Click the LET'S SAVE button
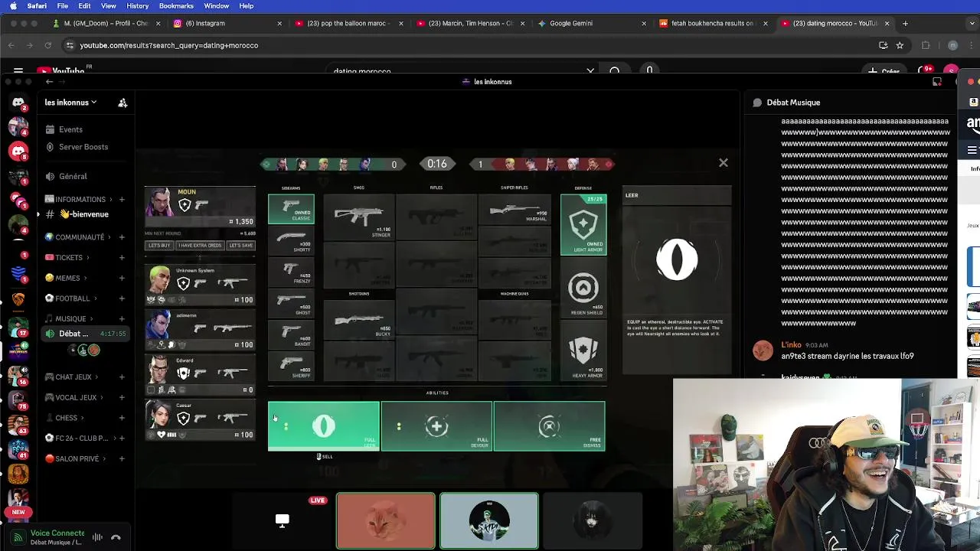Image resolution: width=980 pixels, height=551 pixels. tap(240, 246)
